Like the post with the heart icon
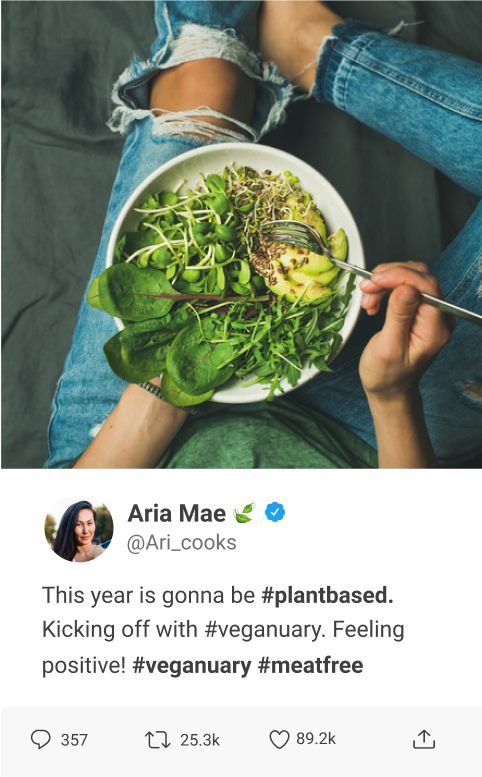 tap(279, 739)
